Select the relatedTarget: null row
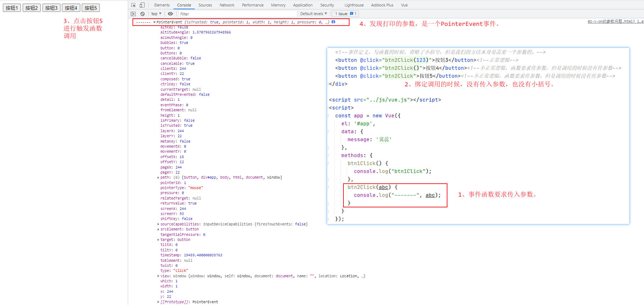 [181, 198]
